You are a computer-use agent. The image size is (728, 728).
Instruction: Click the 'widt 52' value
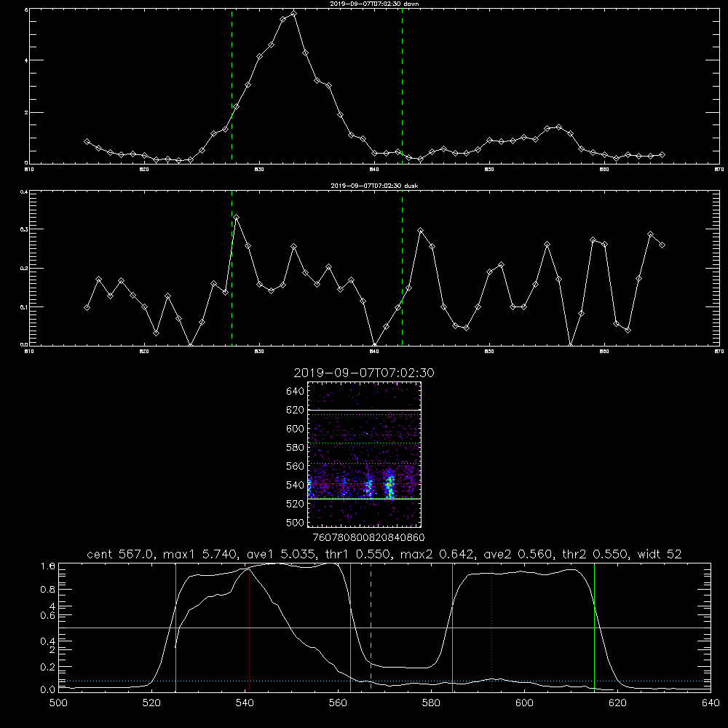(x=660, y=554)
